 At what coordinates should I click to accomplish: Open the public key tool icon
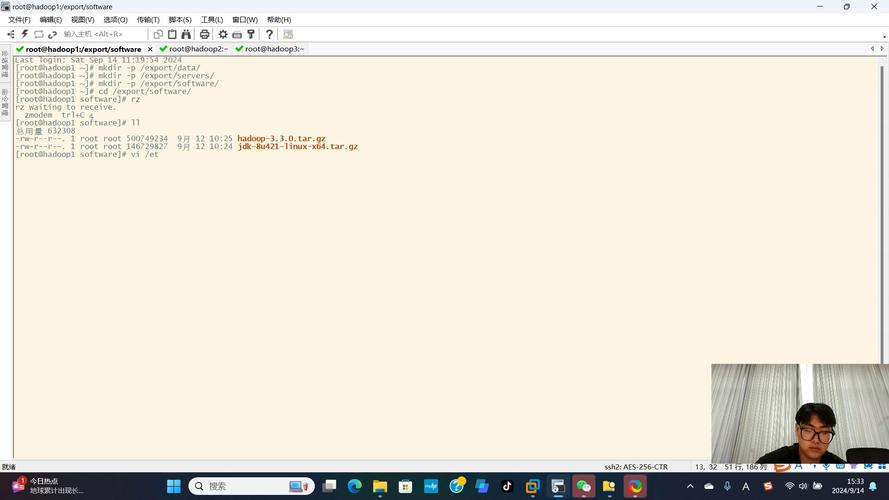(x=251, y=35)
